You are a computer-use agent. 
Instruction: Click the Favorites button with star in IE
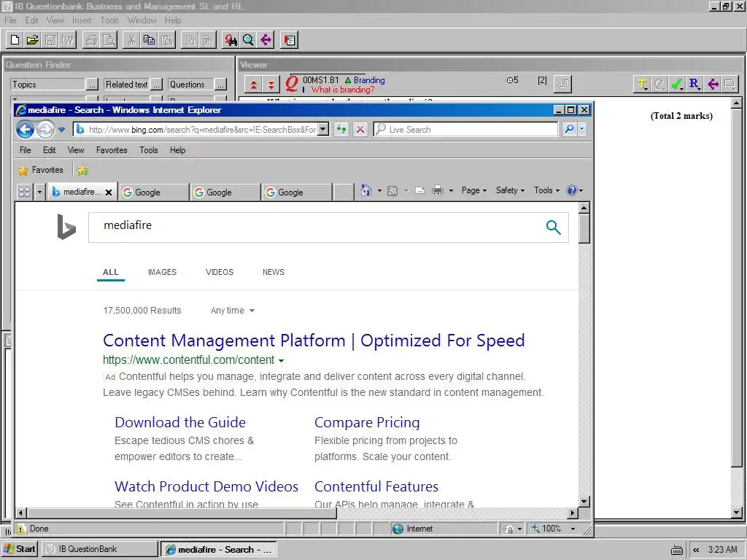(x=41, y=170)
